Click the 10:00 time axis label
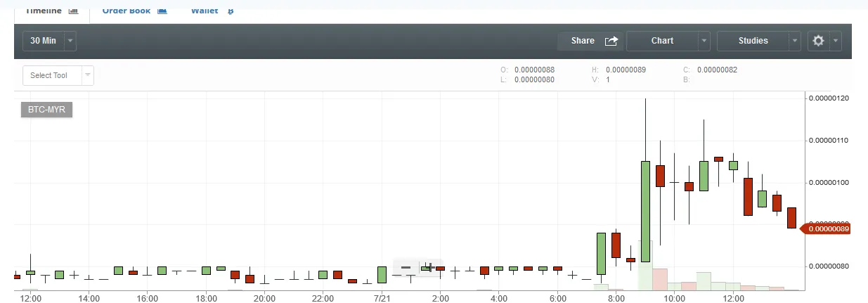 point(675,298)
